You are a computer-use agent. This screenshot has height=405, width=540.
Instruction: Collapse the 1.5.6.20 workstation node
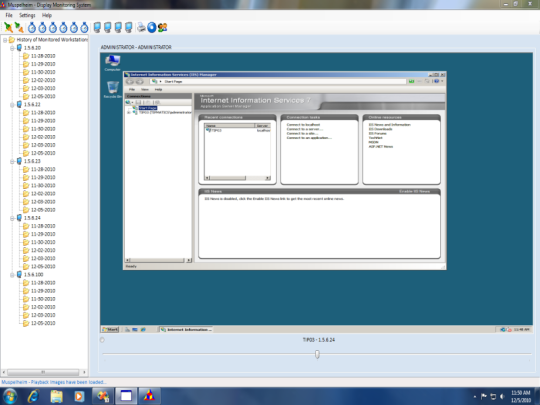12,48
